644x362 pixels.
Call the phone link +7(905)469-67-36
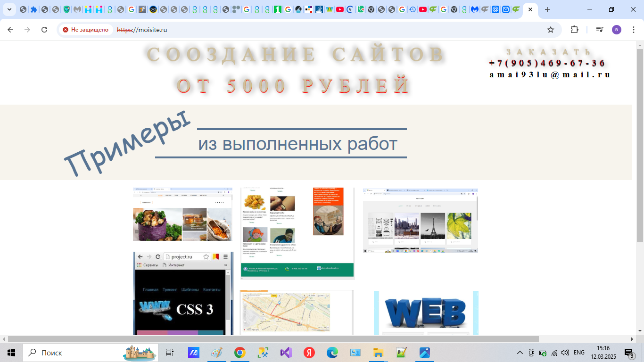(547, 62)
